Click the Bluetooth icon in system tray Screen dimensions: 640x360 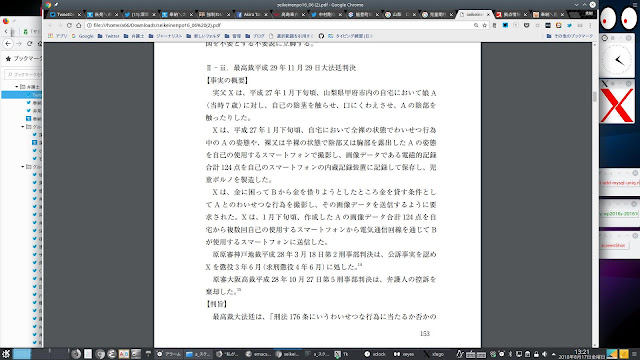pyautogui.click(x=510, y=354)
